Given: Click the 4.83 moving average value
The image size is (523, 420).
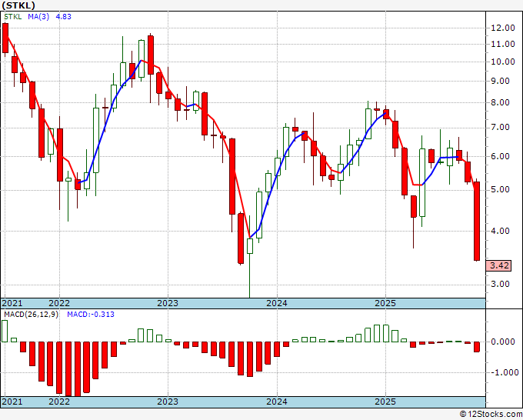Looking at the screenshot, I should [x=63, y=17].
